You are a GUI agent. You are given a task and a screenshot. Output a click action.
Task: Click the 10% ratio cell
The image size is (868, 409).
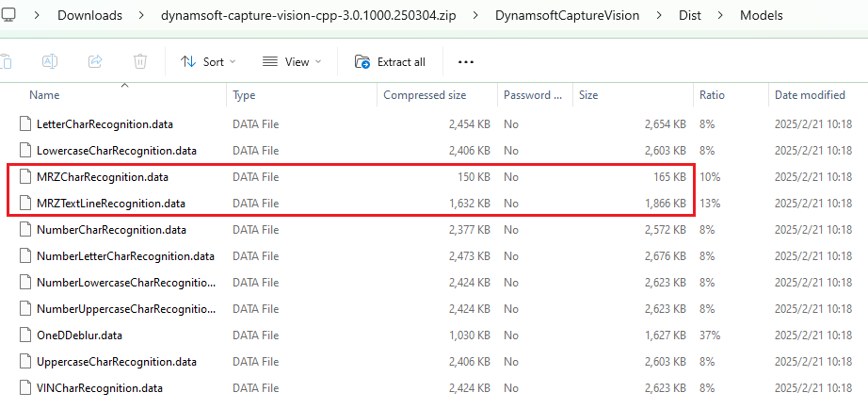coord(709,177)
